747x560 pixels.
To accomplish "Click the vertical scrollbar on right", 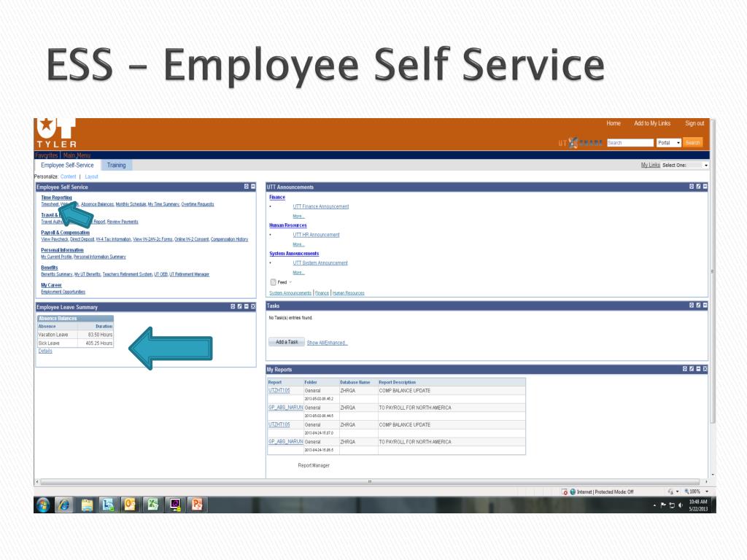I will [713, 271].
